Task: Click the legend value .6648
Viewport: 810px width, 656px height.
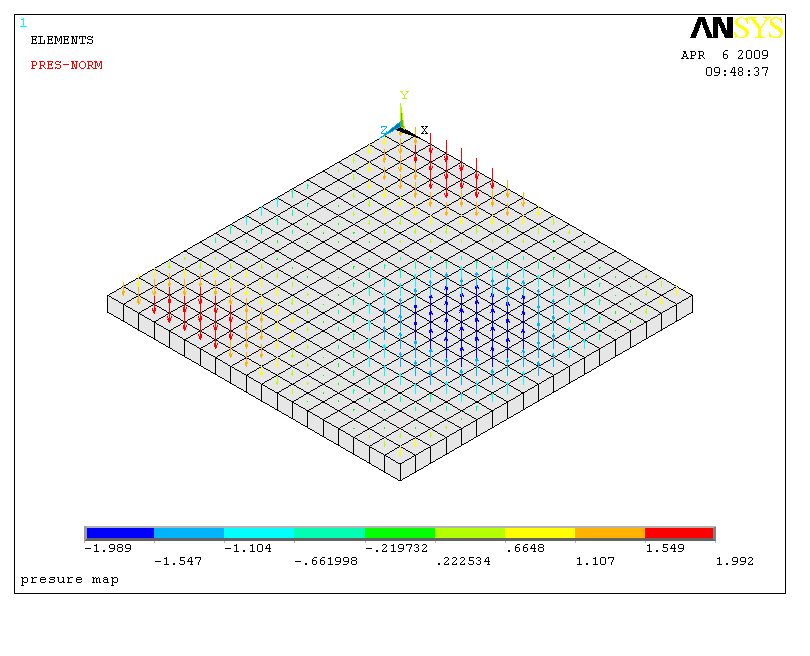Action: click(x=525, y=548)
